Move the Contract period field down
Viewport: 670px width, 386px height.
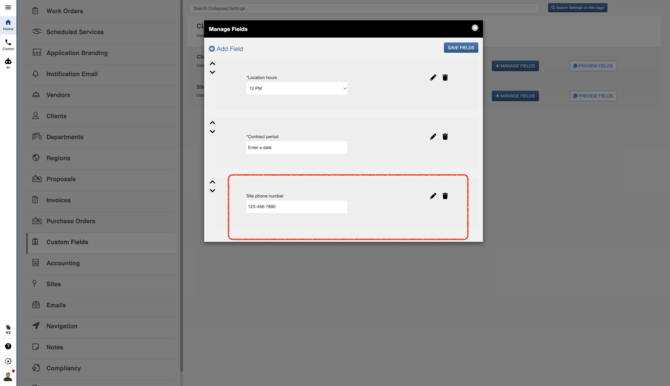[x=212, y=132]
